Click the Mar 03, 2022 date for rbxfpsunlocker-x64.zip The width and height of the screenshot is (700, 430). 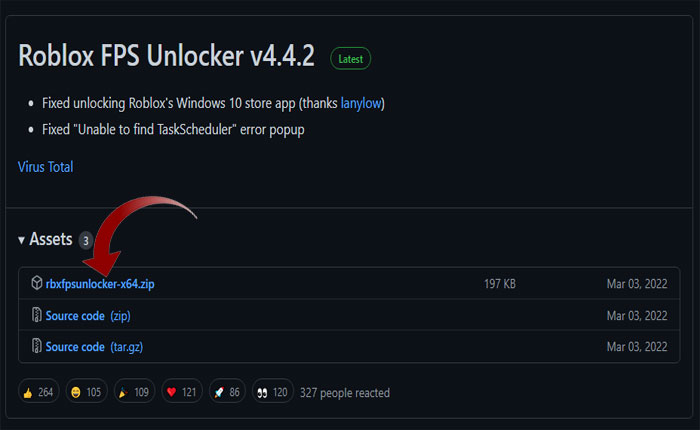pyautogui.click(x=636, y=284)
